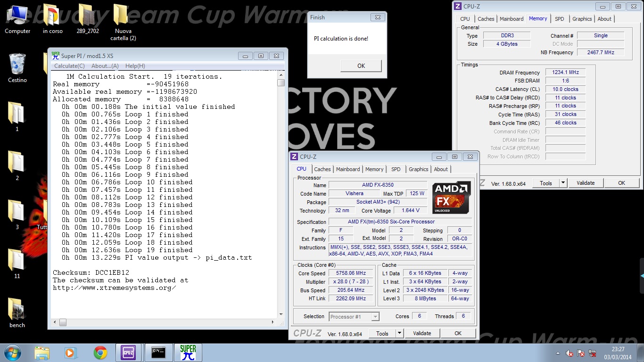The width and height of the screenshot is (644, 362).
Task: Close the Finish dialog with its X
Action: click(377, 17)
